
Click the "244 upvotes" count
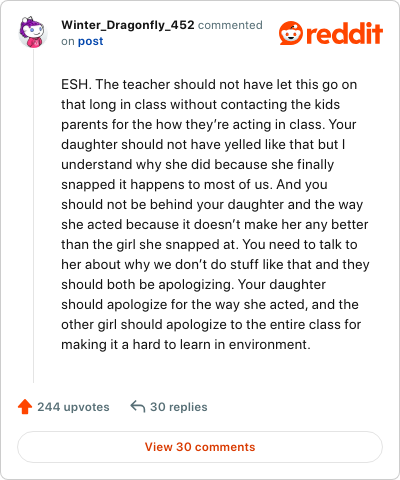[73, 407]
